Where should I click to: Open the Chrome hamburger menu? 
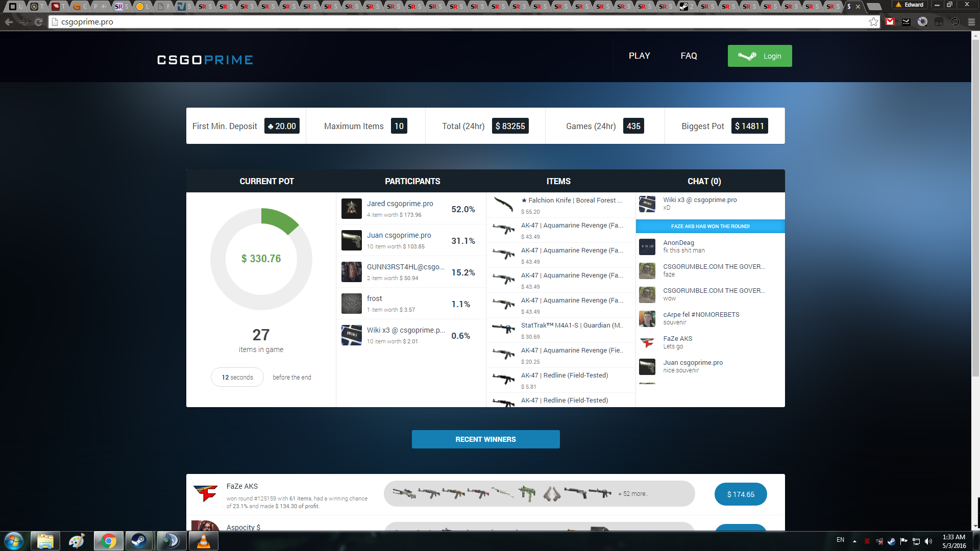[x=971, y=22]
